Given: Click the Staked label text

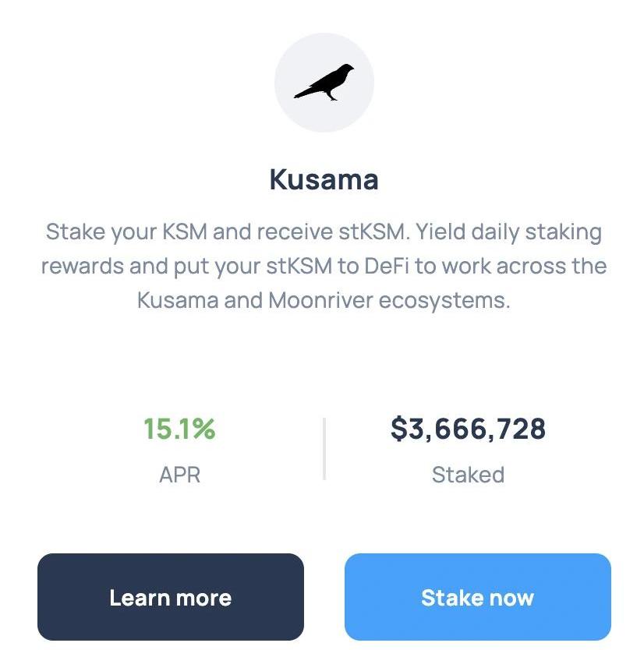Looking at the screenshot, I should pos(468,475).
